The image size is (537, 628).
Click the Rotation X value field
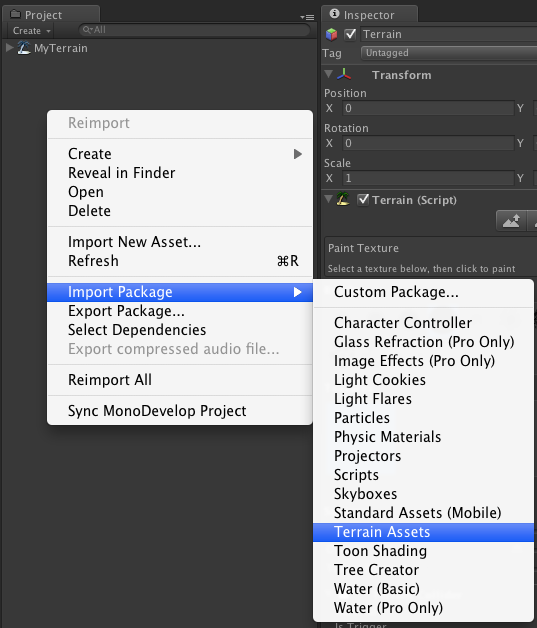428,143
